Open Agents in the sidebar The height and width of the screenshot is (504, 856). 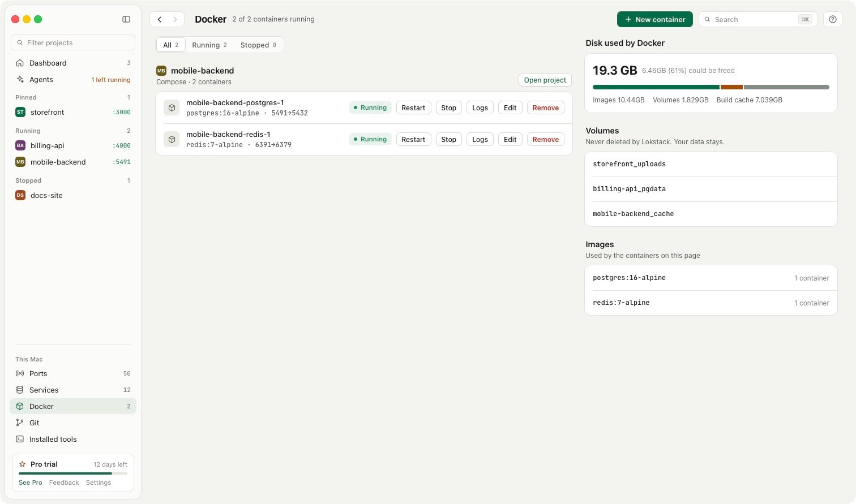(73, 79)
